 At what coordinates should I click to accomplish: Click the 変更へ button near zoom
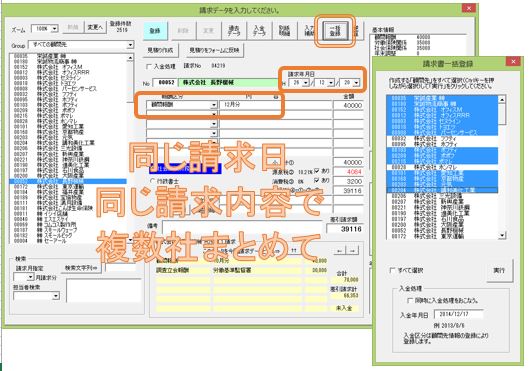(x=95, y=27)
